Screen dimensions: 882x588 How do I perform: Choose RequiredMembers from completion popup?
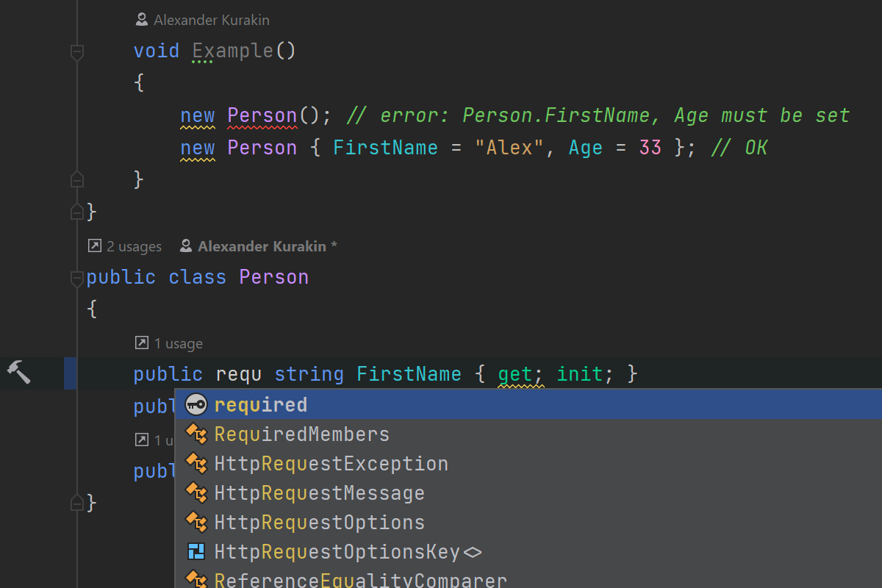pyautogui.click(x=301, y=434)
